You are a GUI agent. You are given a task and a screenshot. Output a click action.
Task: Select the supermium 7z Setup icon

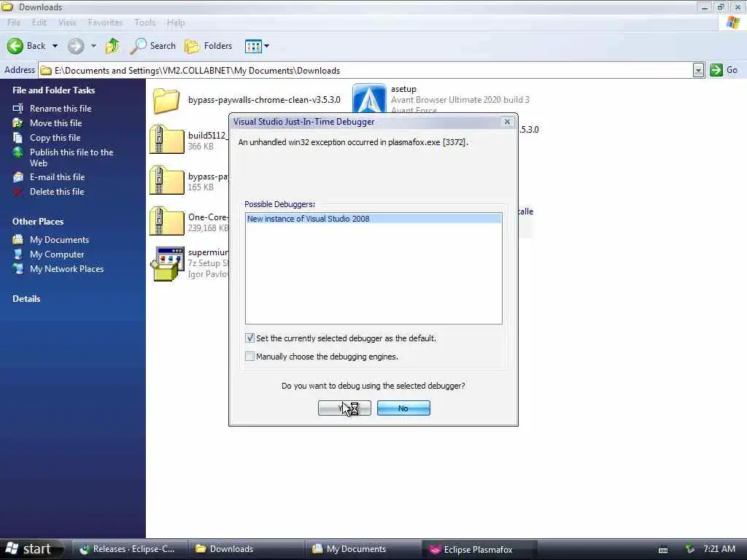tap(167, 263)
